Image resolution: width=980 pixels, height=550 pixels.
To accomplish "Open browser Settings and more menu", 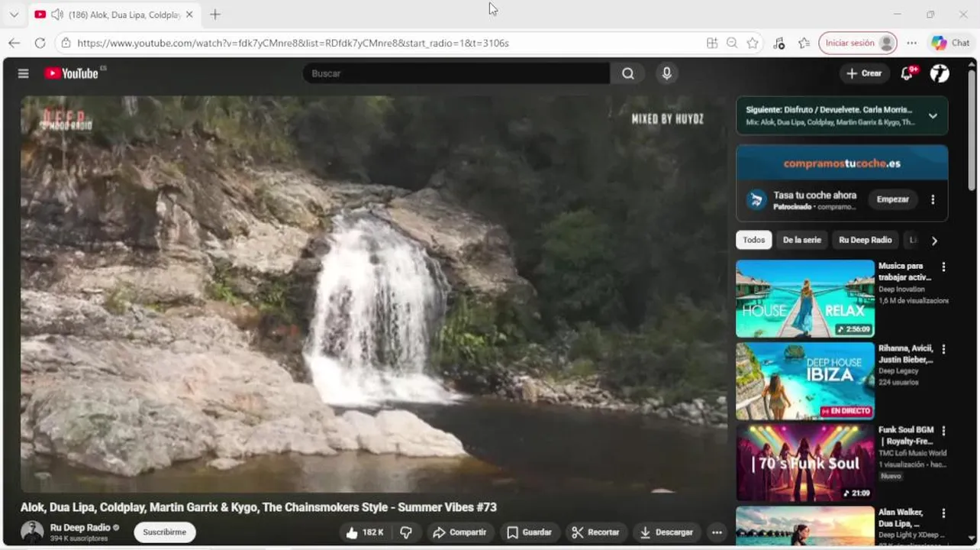I will (x=912, y=43).
